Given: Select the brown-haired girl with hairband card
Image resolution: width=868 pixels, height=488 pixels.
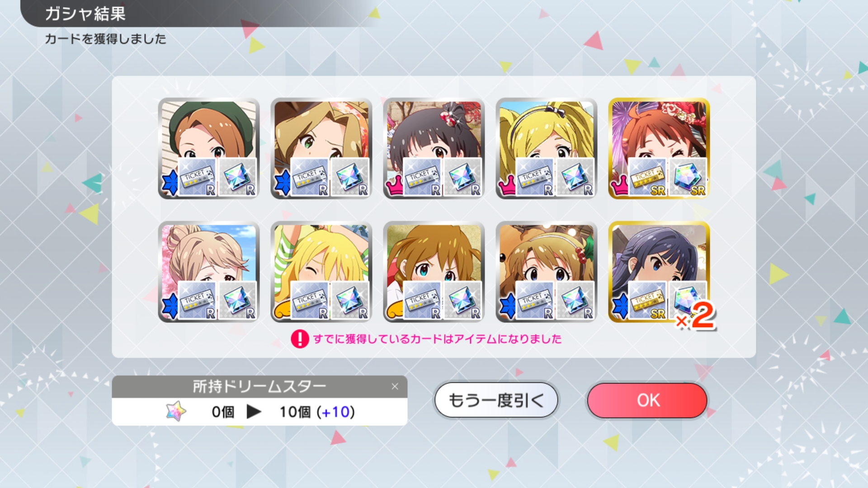Looking at the screenshot, I should 547,272.
